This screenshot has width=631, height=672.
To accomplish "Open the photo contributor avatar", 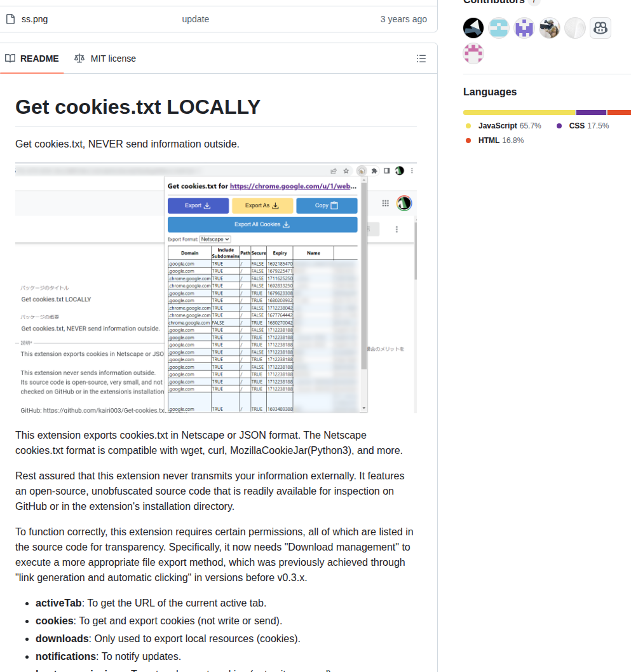I will click(549, 28).
